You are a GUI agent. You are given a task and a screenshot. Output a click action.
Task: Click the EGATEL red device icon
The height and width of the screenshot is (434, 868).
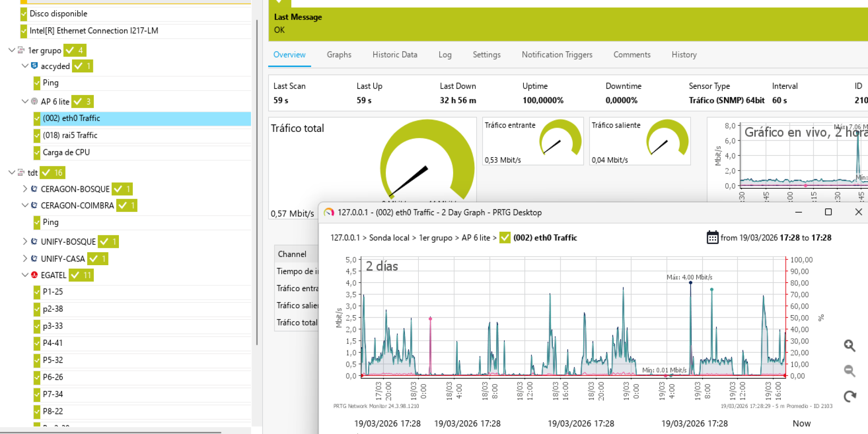click(34, 275)
